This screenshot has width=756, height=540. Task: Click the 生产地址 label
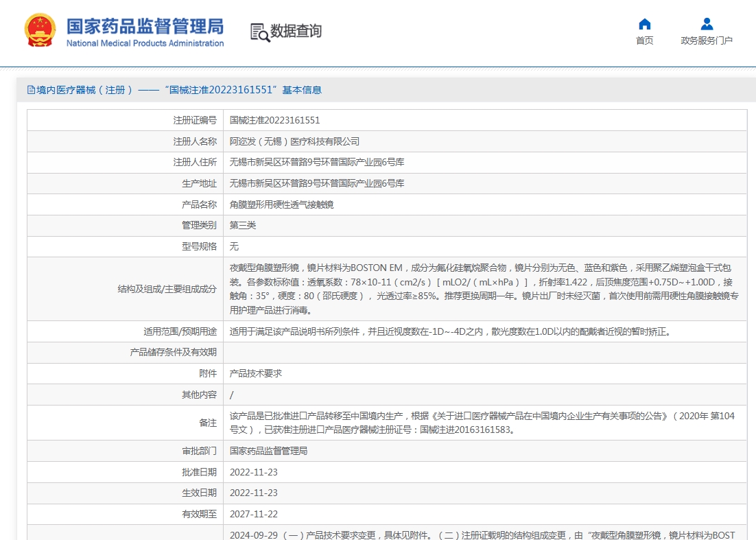point(199,183)
